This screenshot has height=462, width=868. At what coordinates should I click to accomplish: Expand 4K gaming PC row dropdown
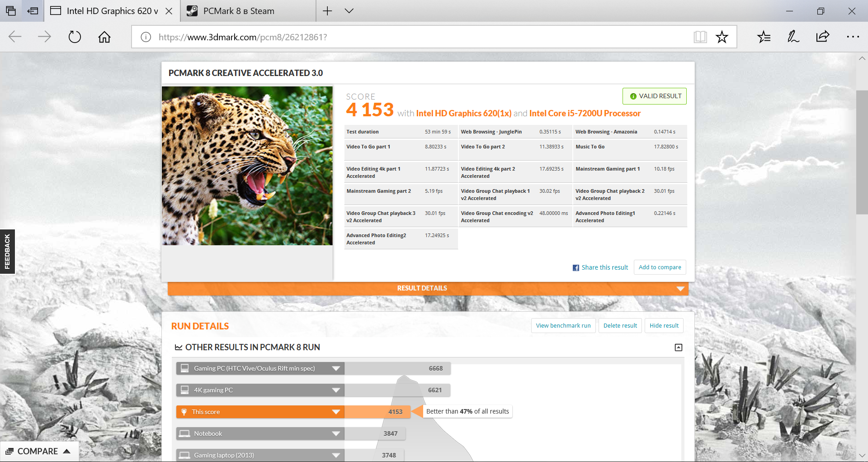336,390
